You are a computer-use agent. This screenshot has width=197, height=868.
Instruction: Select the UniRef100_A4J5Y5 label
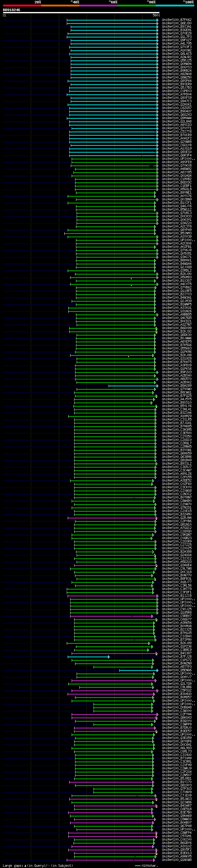click(177, 399)
